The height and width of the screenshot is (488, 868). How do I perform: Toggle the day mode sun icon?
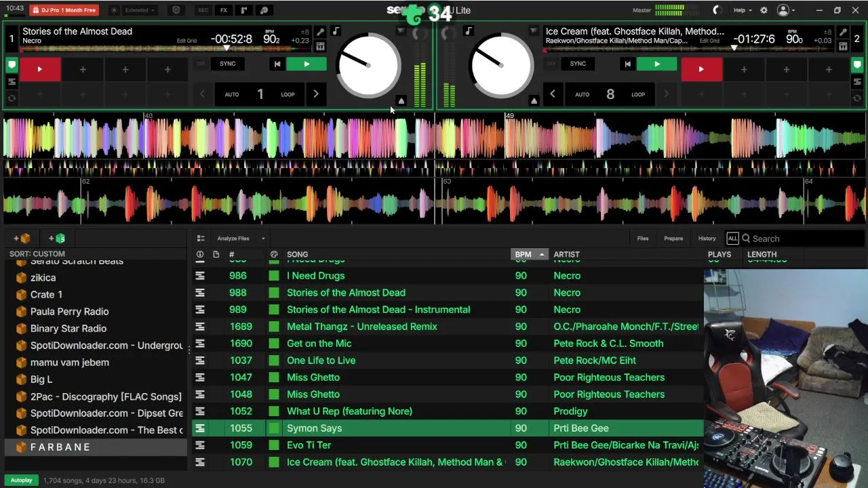point(113,10)
